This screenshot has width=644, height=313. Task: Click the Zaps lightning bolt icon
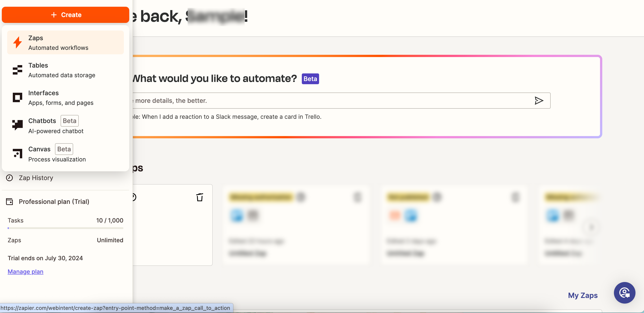(x=17, y=42)
